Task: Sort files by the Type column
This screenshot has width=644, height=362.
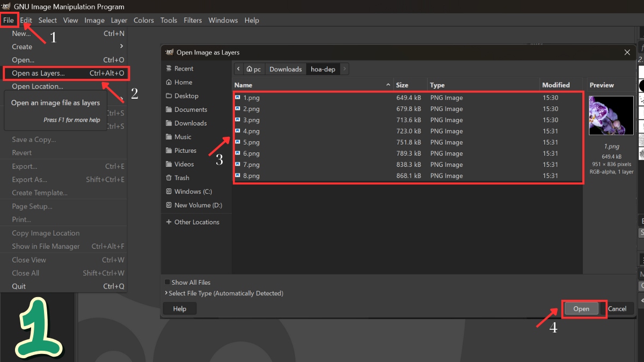Action: pos(484,85)
